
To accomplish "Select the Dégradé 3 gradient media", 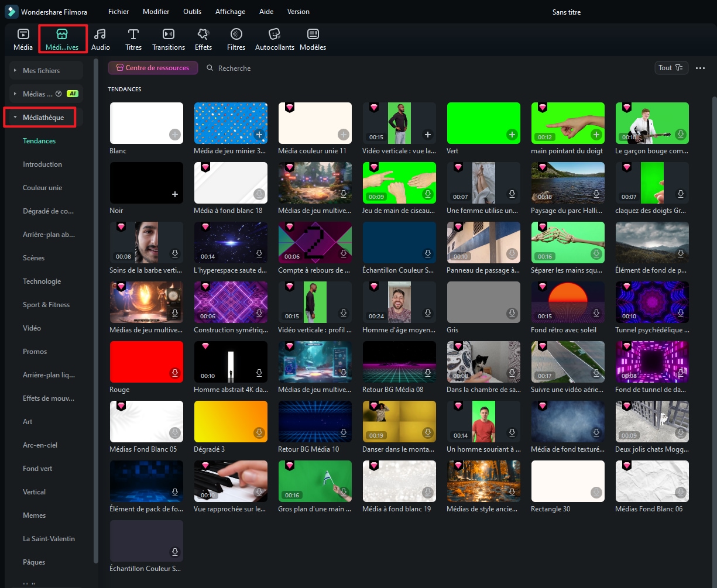I will (x=231, y=421).
